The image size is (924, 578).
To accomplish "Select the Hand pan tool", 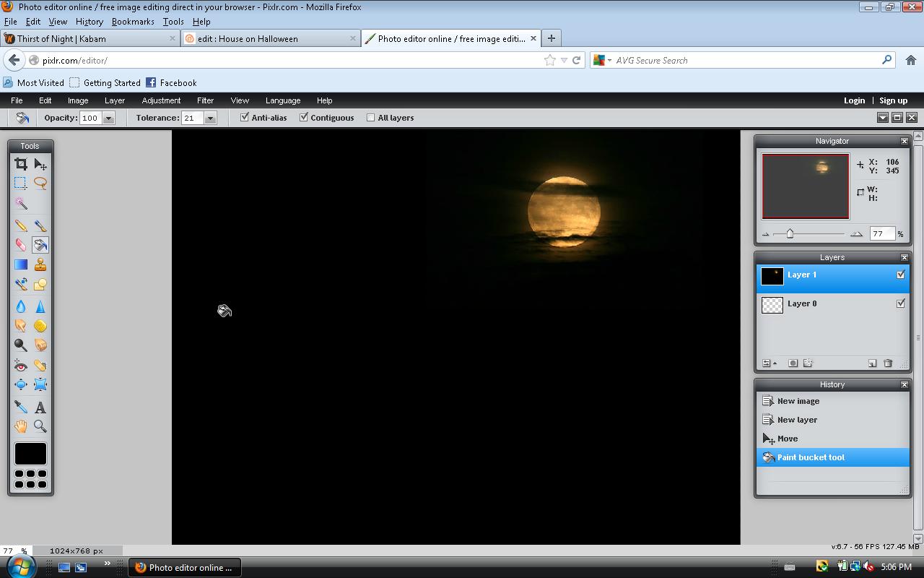I will [x=21, y=427].
